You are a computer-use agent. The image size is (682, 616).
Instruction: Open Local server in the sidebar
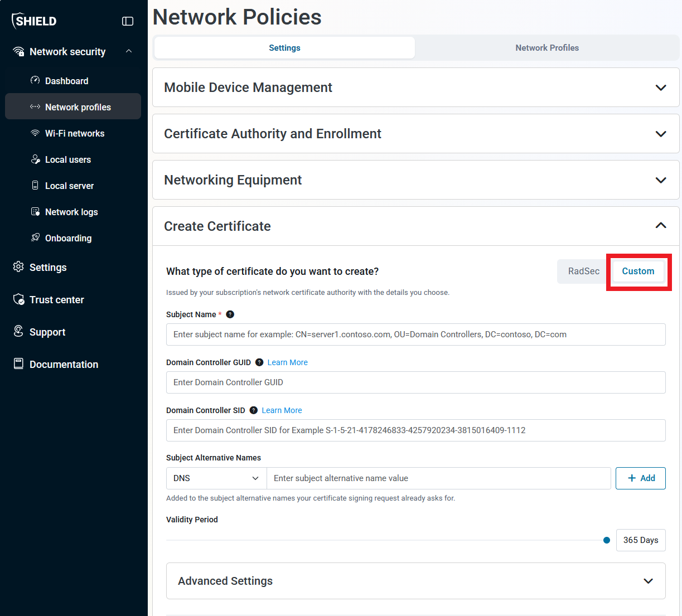coord(73,186)
